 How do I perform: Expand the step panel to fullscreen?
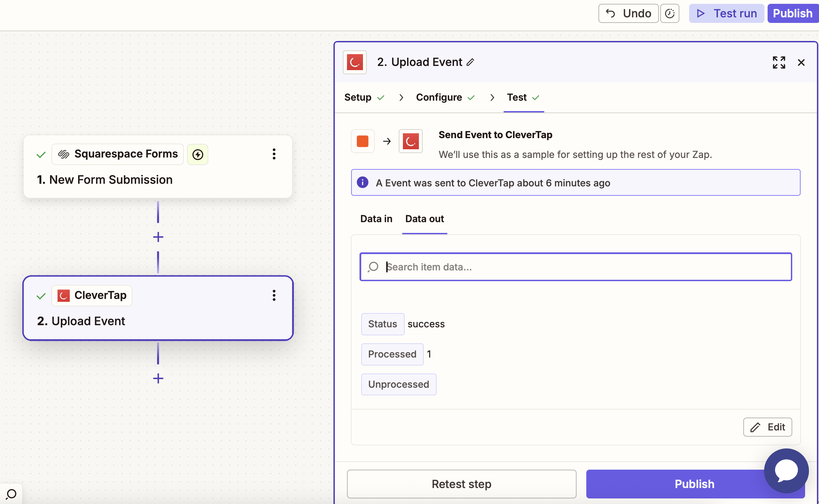pyautogui.click(x=779, y=62)
